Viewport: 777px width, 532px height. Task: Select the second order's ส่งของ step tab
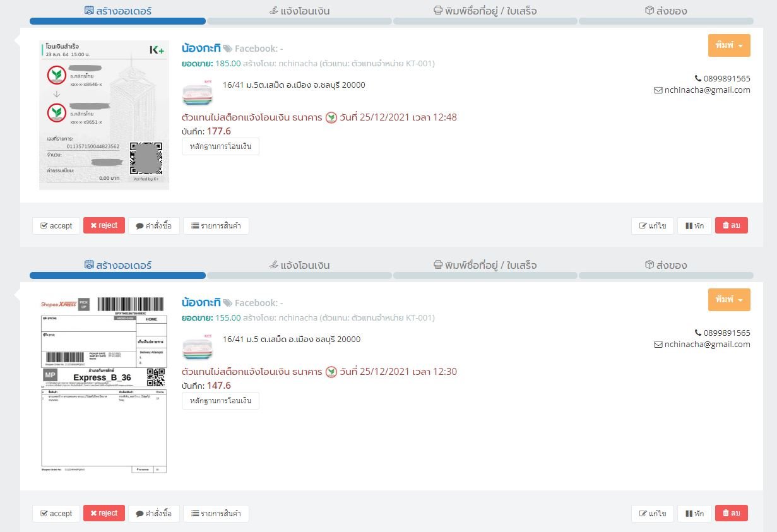(666, 265)
